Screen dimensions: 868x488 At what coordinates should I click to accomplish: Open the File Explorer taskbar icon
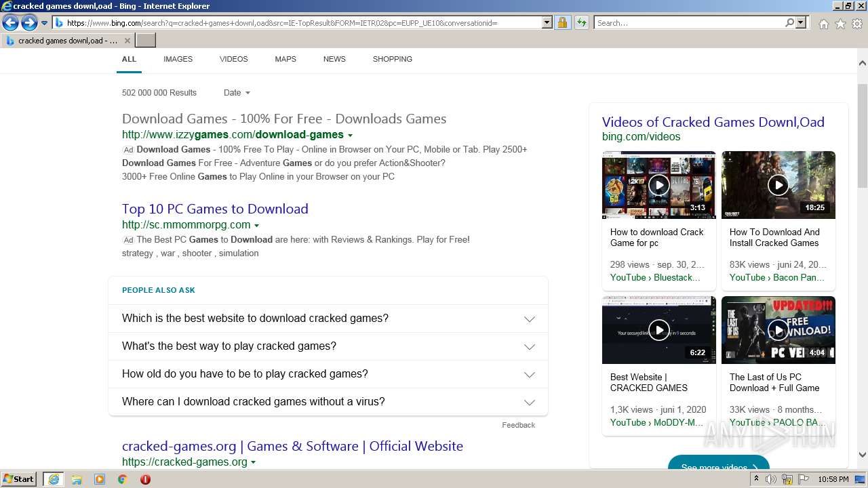[x=77, y=479]
